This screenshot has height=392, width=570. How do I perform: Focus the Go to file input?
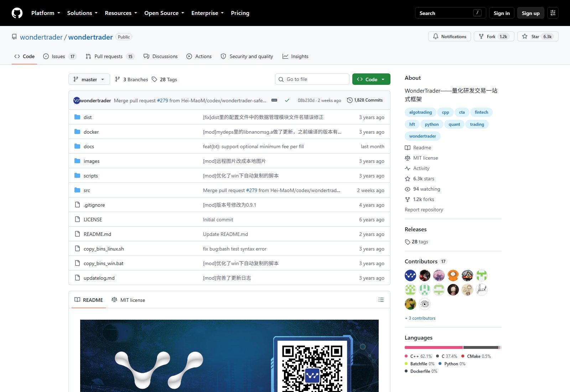tap(312, 79)
